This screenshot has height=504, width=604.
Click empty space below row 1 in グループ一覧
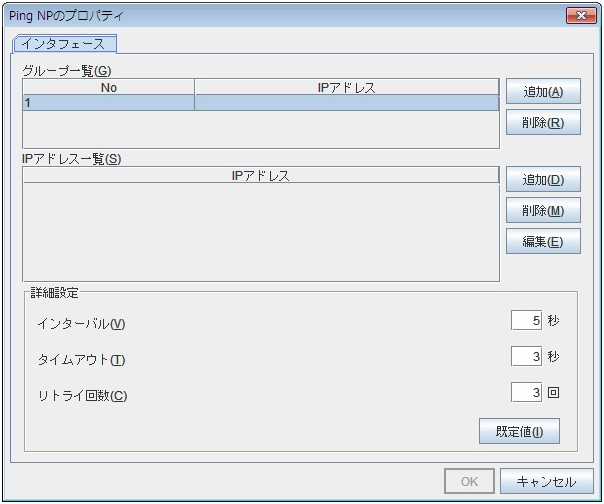coord(260,130)
